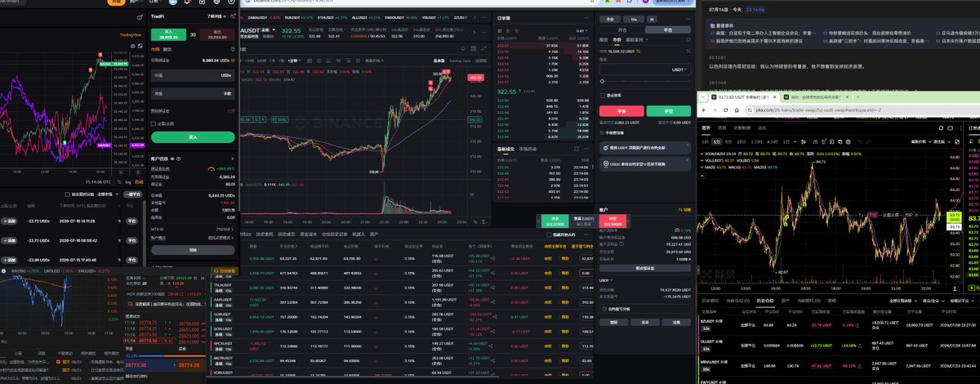Toggle 自动 auto scale on left chart
Screen dimensions: 980x384
coord(139,182)
